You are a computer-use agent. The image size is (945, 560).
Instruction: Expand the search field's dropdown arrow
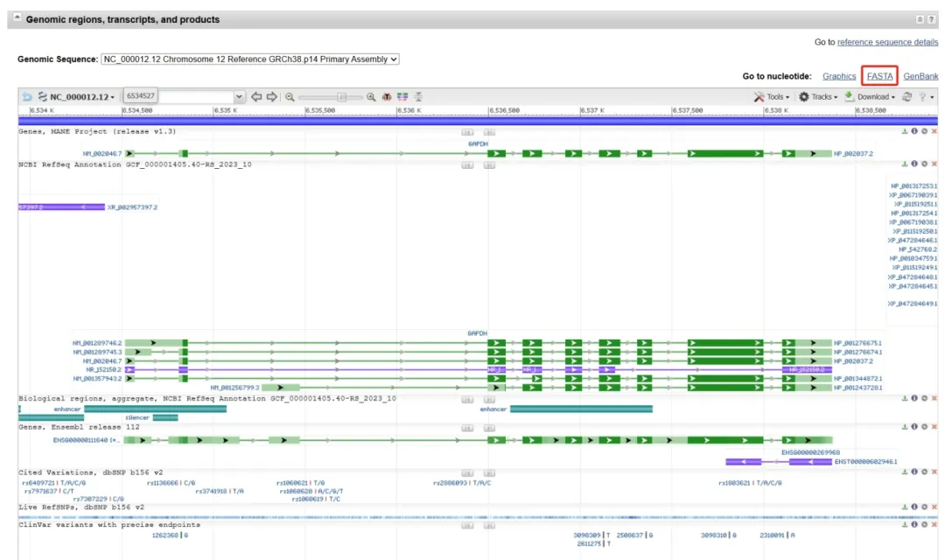[x=239, y=96]
